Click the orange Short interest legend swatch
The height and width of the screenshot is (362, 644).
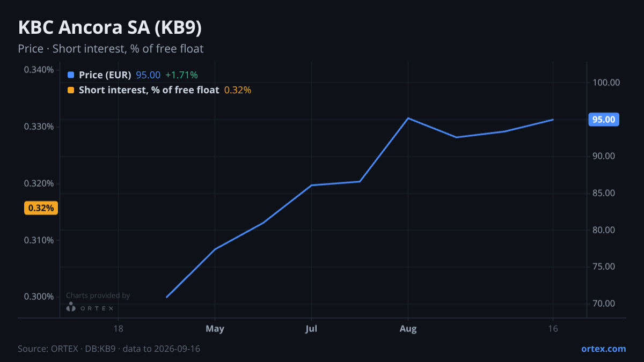click(71, 90)
